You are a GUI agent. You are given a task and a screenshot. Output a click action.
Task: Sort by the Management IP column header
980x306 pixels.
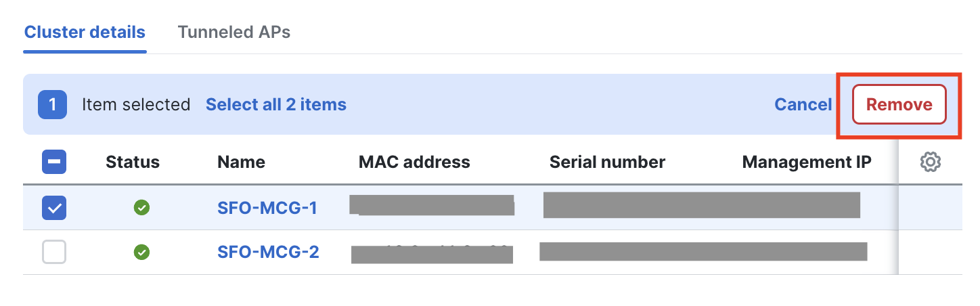point(807,162)
